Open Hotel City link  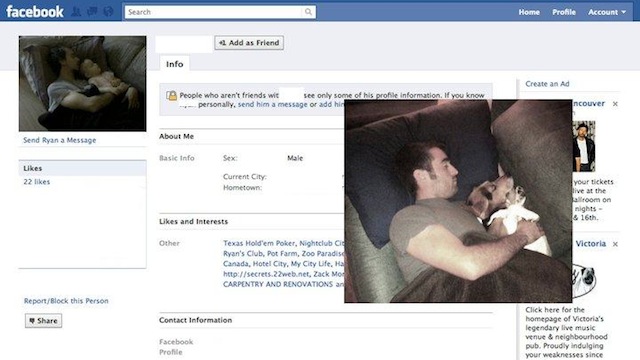point(269,264)
